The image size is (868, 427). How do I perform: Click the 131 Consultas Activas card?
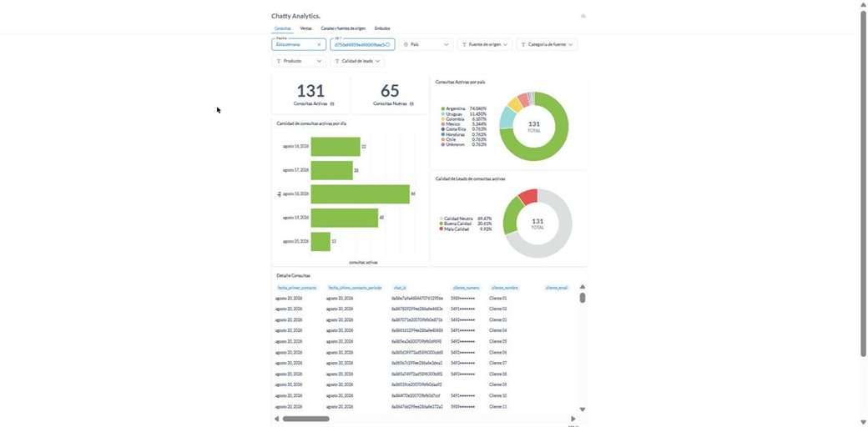(x=310, y=94)
